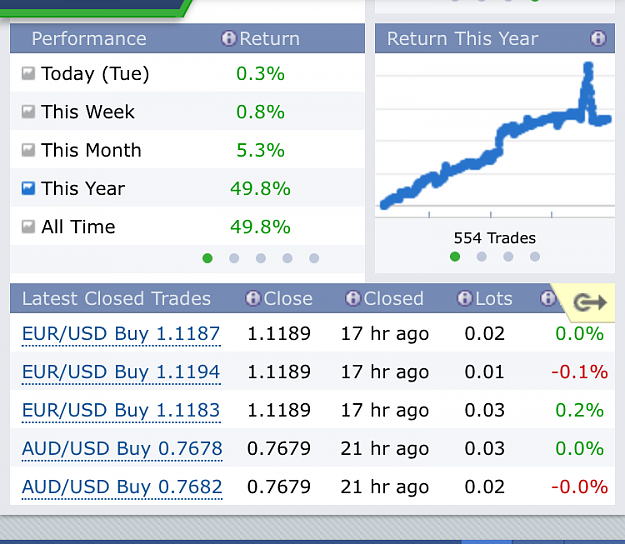The width and height of the screenshot is (625, 544).
Task: Click the info icon in Return This Year header
Action: 598,39
